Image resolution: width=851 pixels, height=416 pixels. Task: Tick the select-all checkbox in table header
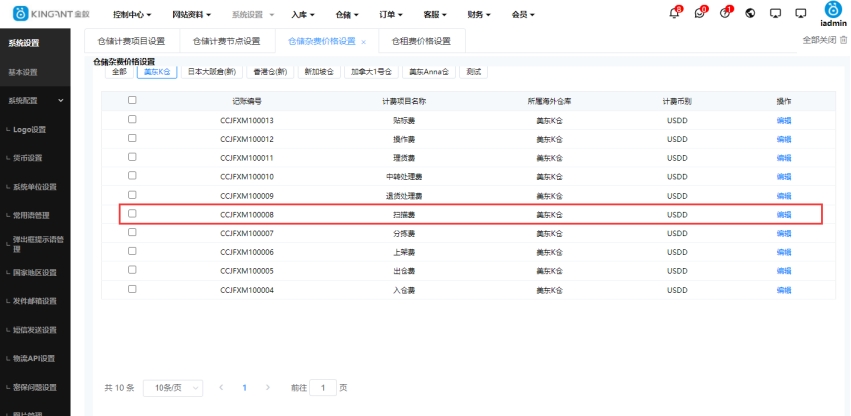[x=132, y=100]
